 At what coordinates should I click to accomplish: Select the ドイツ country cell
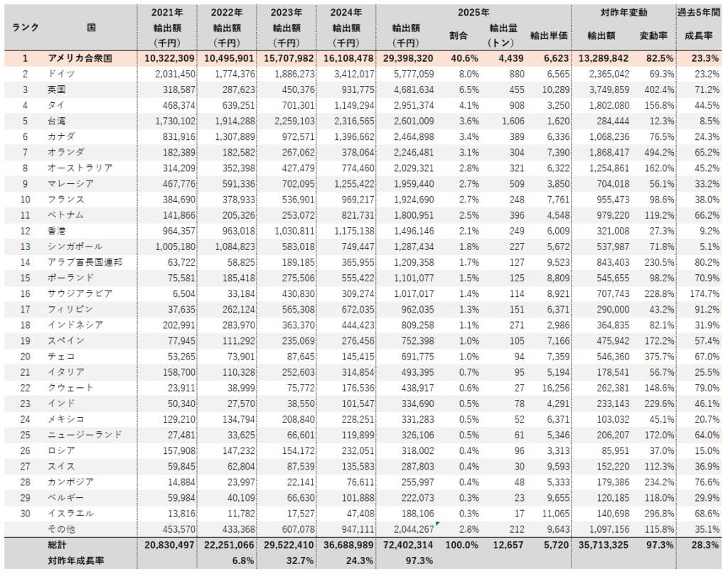coord(61,74)
